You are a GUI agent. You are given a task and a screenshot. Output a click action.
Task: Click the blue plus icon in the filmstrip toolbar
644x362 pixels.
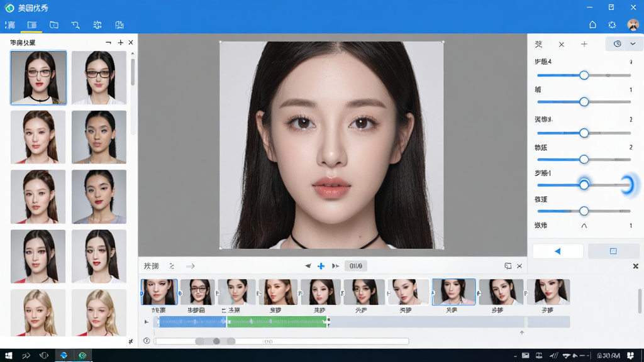(321, 266)
